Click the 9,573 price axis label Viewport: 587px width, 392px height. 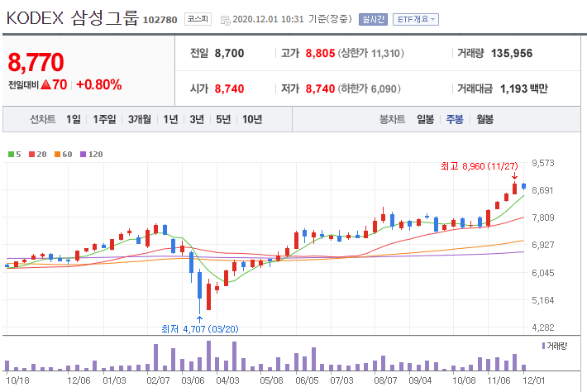[543, 163]
